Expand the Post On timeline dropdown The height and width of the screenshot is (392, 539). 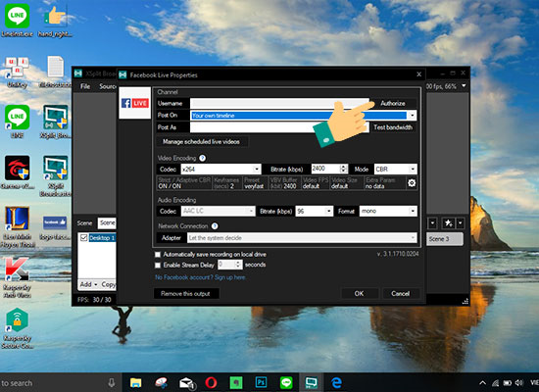413,116
